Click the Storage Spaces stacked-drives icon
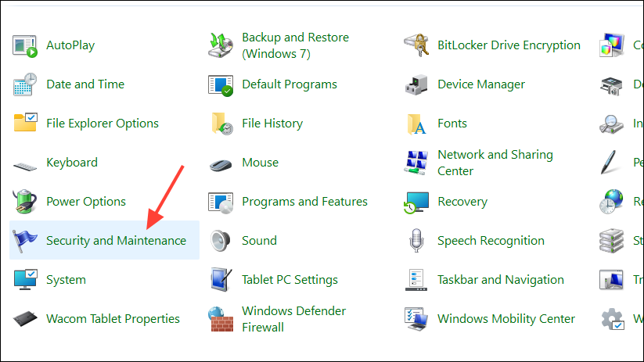Screen dimensions: 644x362 point(612,241)
